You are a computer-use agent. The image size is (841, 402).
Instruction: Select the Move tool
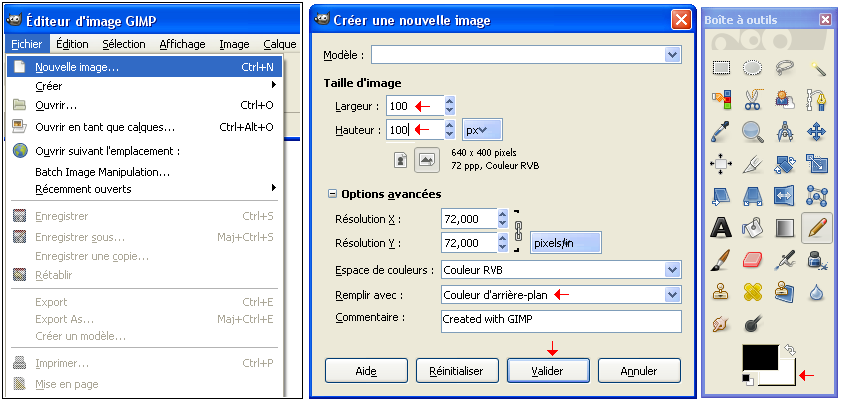click(x=816, y=132)
